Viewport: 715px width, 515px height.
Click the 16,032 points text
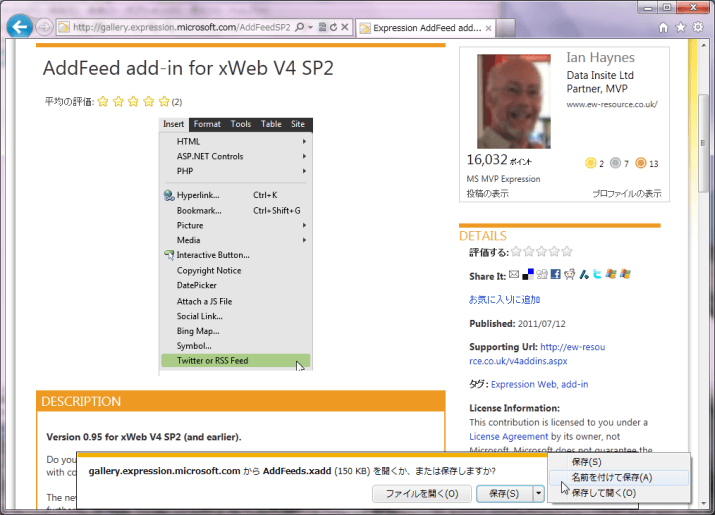499,160
